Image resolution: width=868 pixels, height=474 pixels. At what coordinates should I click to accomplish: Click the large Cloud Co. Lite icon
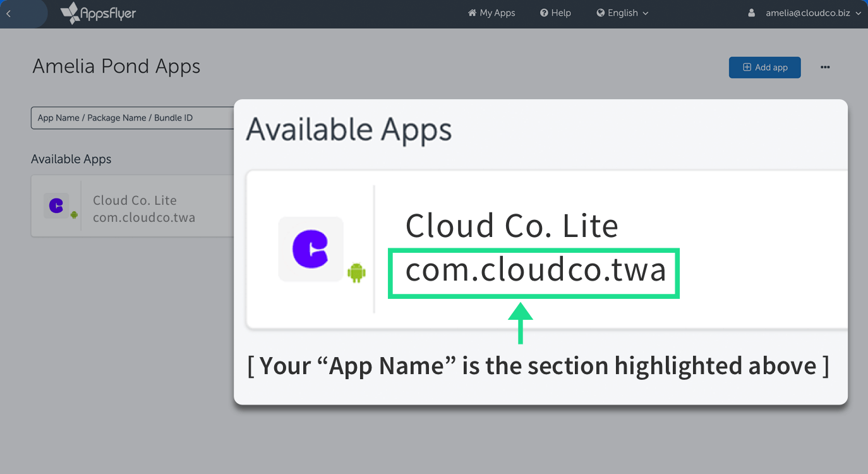(311, 249)
